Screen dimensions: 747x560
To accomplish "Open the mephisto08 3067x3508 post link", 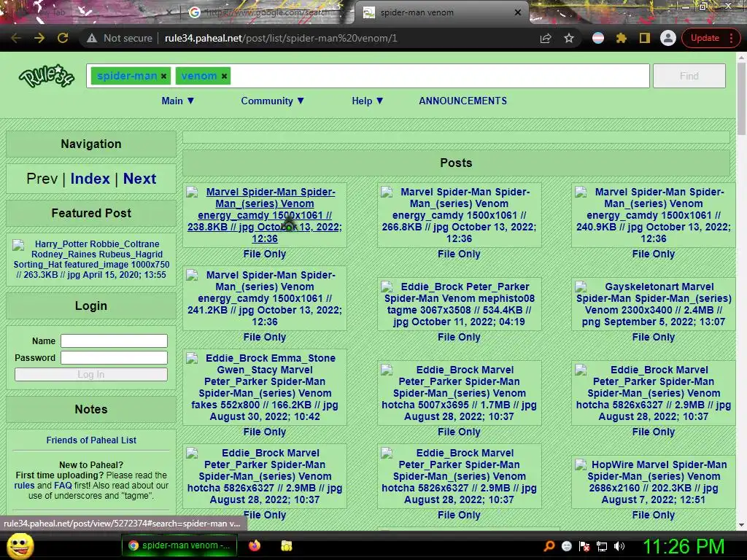I will point(459,304).
